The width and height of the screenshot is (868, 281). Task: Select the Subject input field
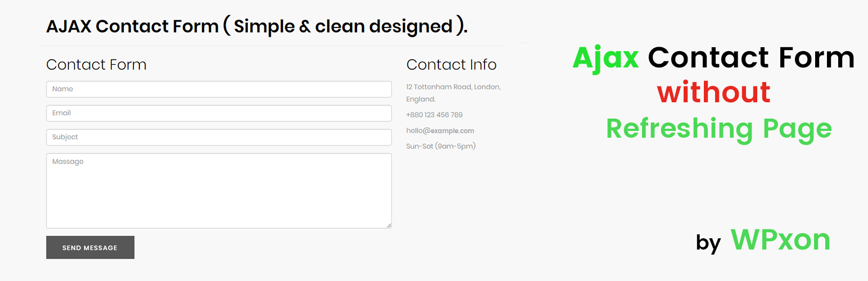pyautogui.click(x=219, y=137)
